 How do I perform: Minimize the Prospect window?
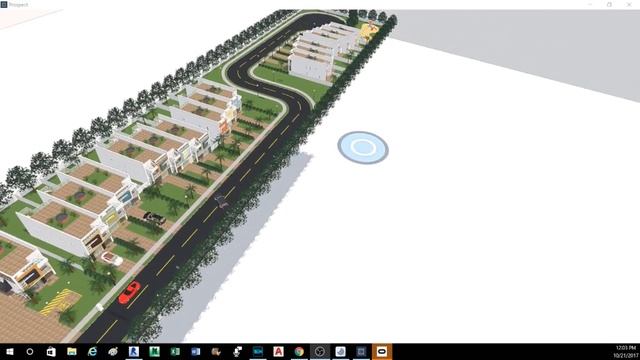(590, 4)
